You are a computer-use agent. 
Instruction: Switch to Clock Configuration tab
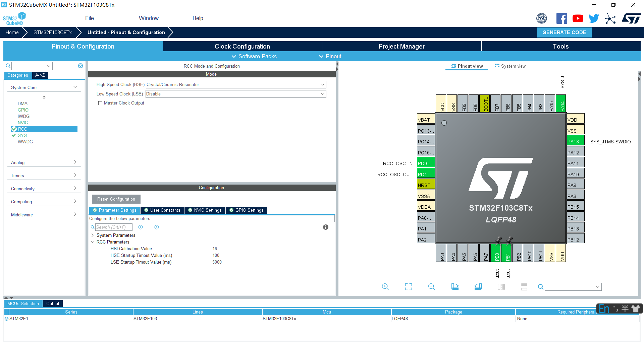pos(242,46)
